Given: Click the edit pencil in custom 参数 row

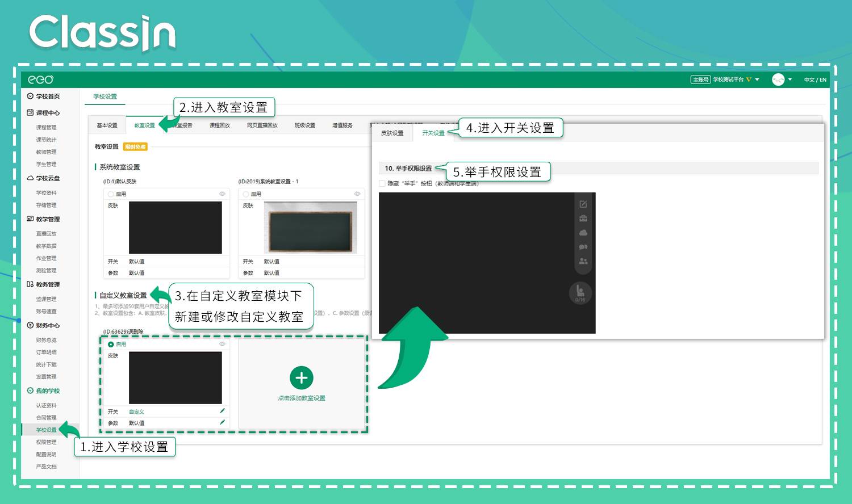Looking at the screenshot, I should (x=222, y=422).
